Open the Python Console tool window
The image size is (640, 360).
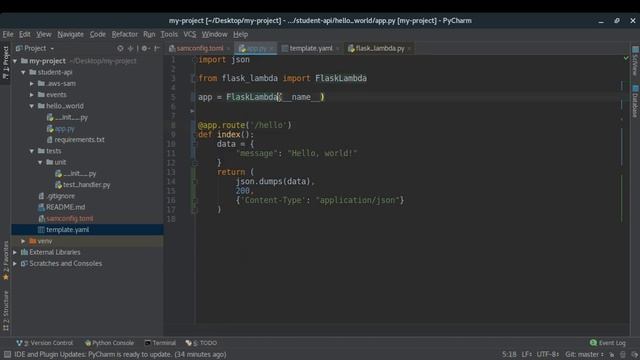pyautogui.click(x=109, y=343)
